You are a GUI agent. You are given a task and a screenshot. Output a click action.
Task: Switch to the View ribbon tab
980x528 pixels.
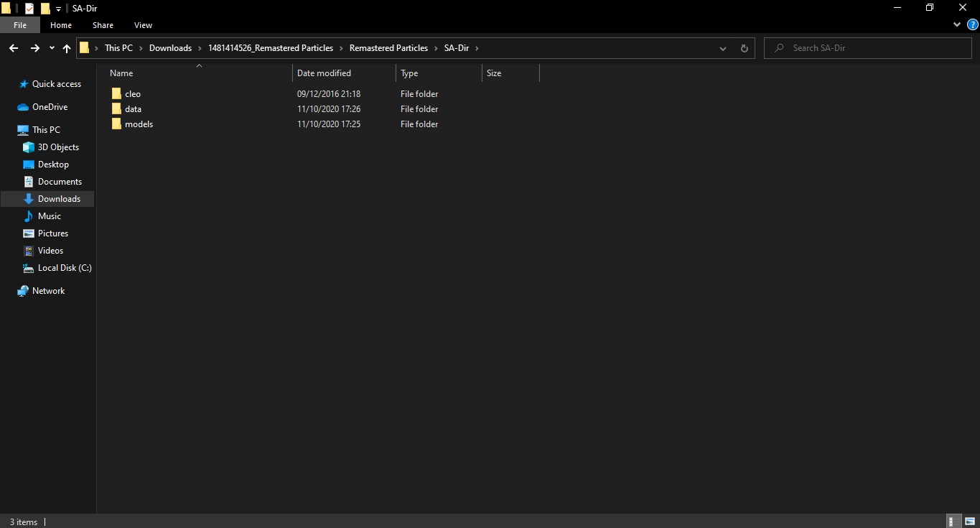coord(143,25)
